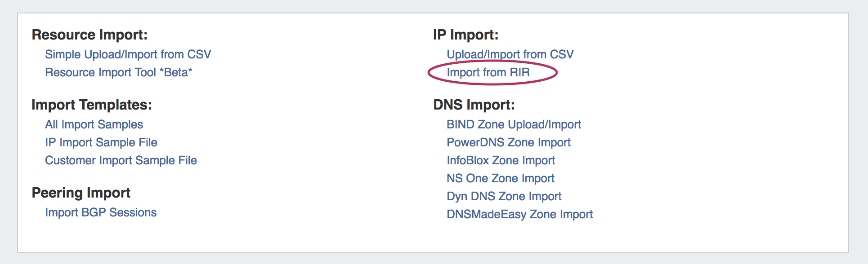Start PowerDNS Zone Import
This screenshot has width=868, height=264.
pos(508,142)
